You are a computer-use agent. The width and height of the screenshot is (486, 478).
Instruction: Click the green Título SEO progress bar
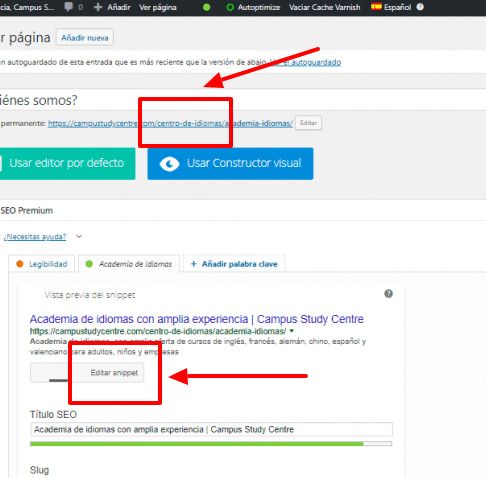point(211,444)
